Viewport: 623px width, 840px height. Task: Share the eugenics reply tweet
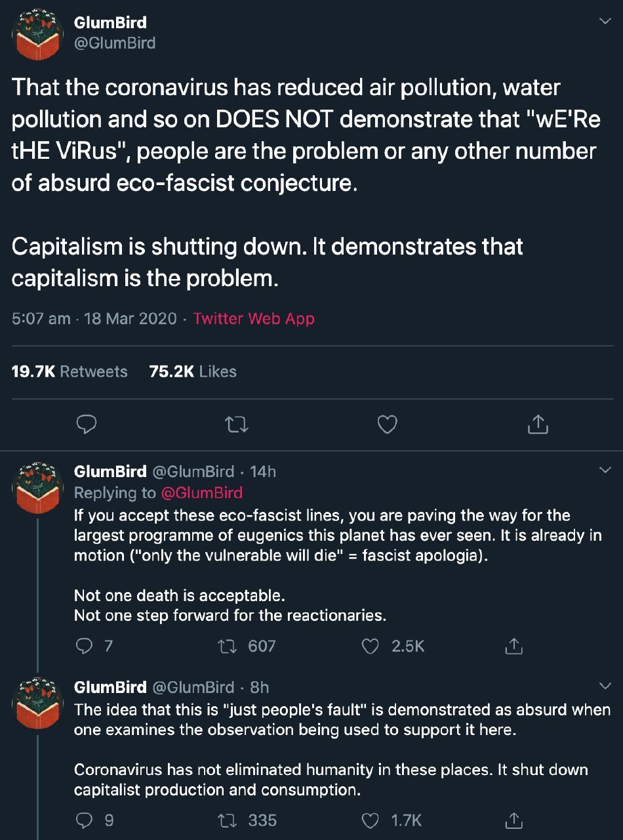[x=514, y=646]
